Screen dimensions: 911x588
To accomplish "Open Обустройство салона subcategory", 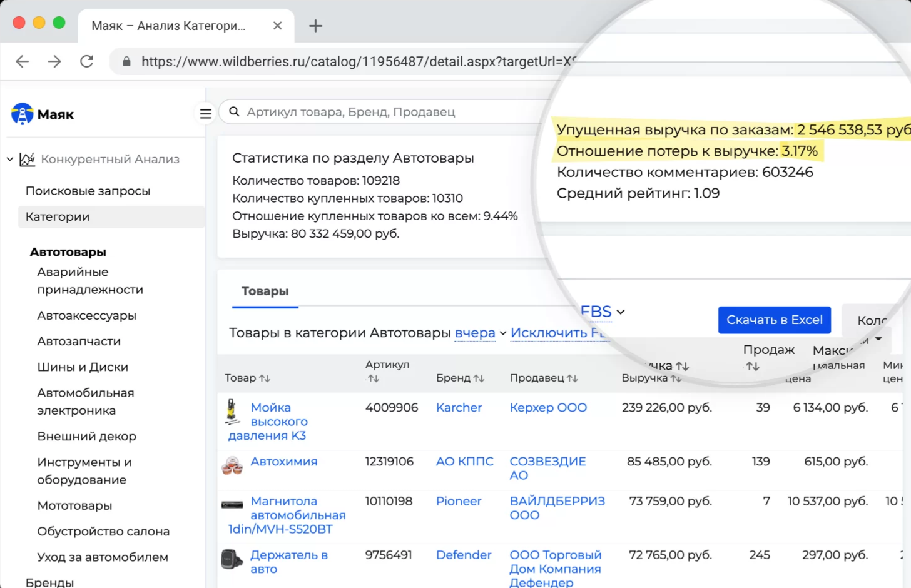I will pyautogui.click(x=103, y=531).
